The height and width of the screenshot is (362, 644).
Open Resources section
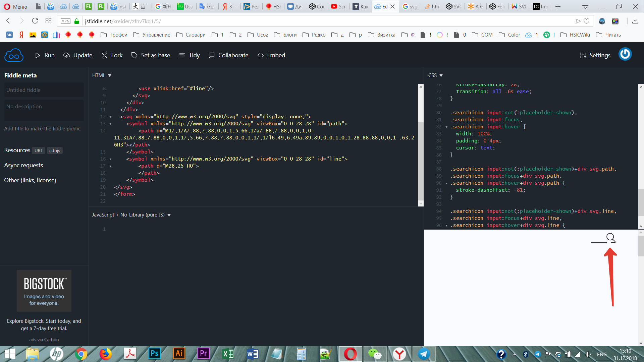click(17, 150)
